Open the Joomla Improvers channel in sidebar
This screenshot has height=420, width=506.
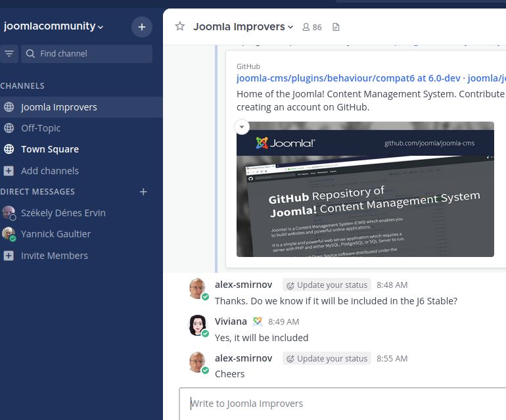point(81,107)
